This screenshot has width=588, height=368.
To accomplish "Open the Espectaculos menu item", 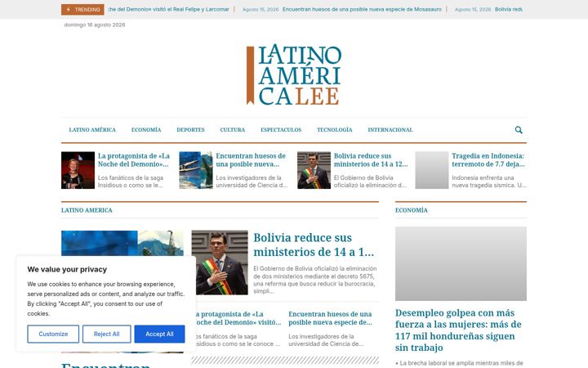I will [x=281, y=130].
